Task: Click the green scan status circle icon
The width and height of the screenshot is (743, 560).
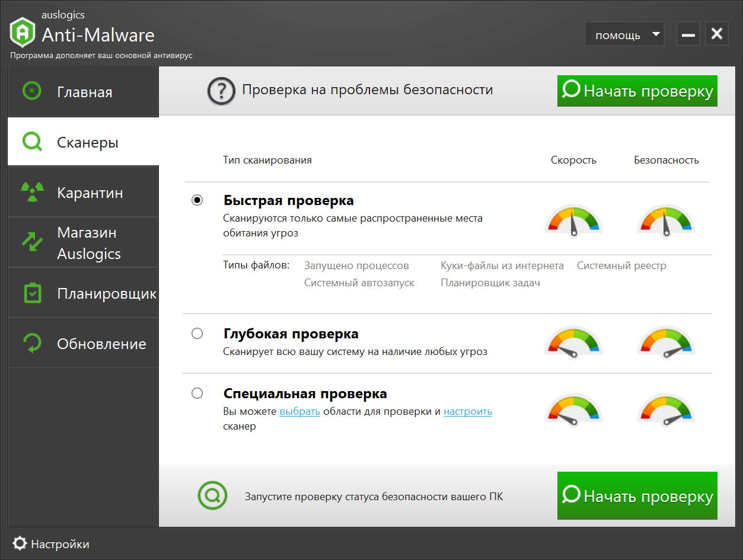Action: 212,495
